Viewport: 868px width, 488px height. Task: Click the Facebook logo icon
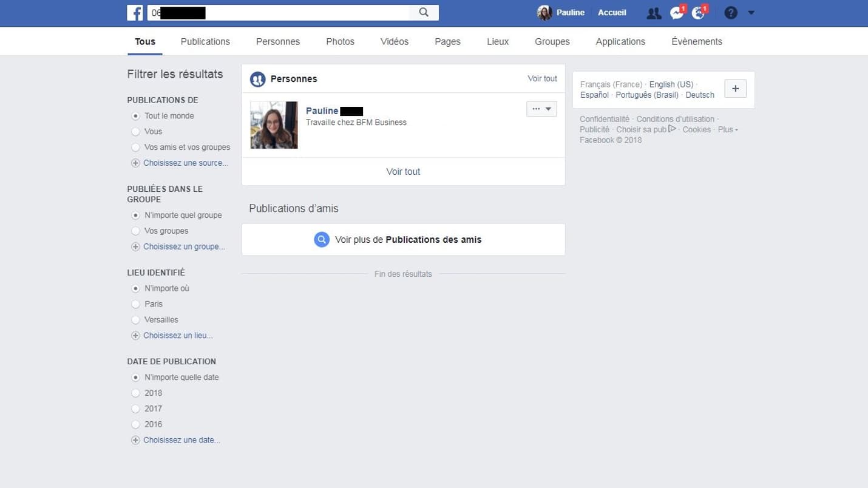(135, 13)
